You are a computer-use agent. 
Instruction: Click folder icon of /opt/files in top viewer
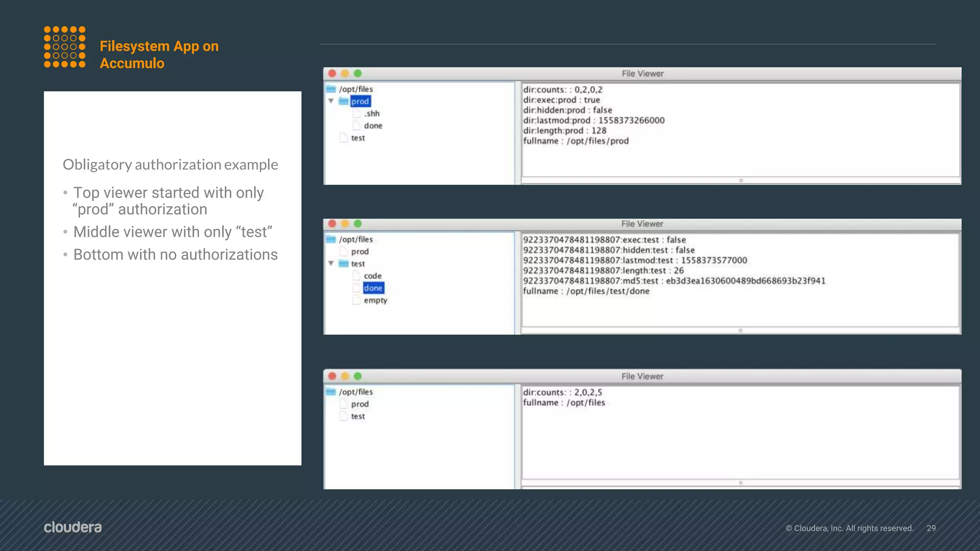point(331,89)
